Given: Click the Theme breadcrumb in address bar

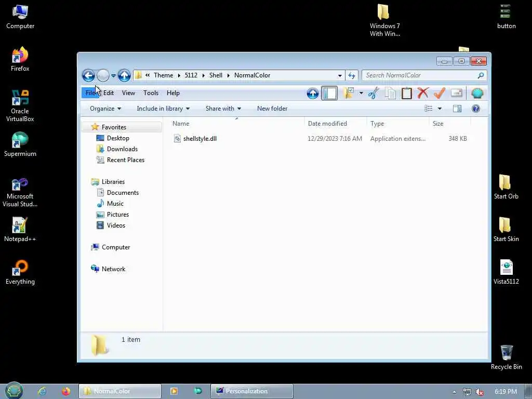Looking at the screenshot, I should [163, 75].
